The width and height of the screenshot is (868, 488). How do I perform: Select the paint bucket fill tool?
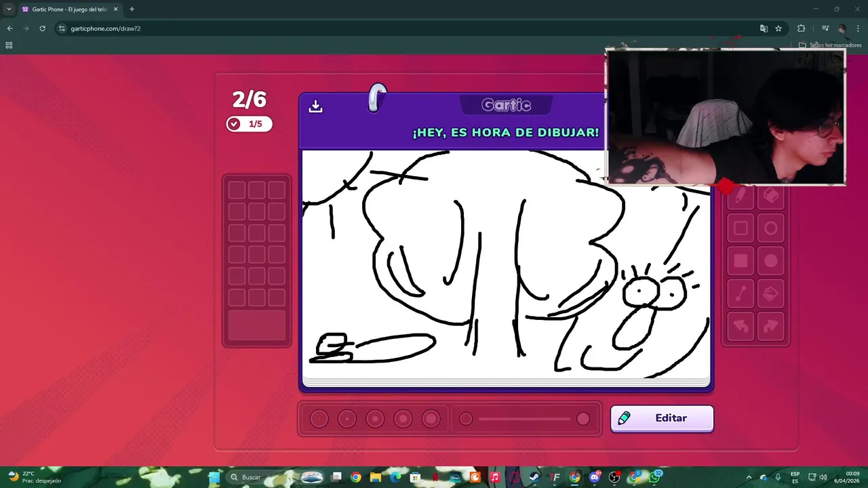coord(771,293)
